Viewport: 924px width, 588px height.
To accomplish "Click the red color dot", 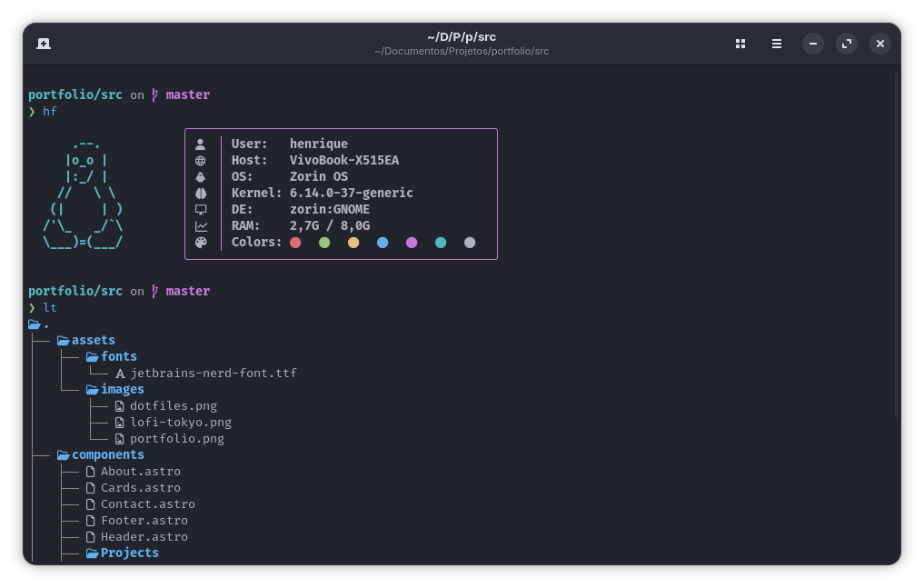I will (x=295, y=243).
